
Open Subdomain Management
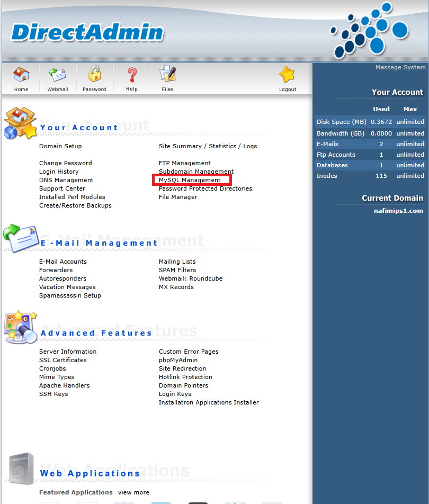tap(196, 172)
